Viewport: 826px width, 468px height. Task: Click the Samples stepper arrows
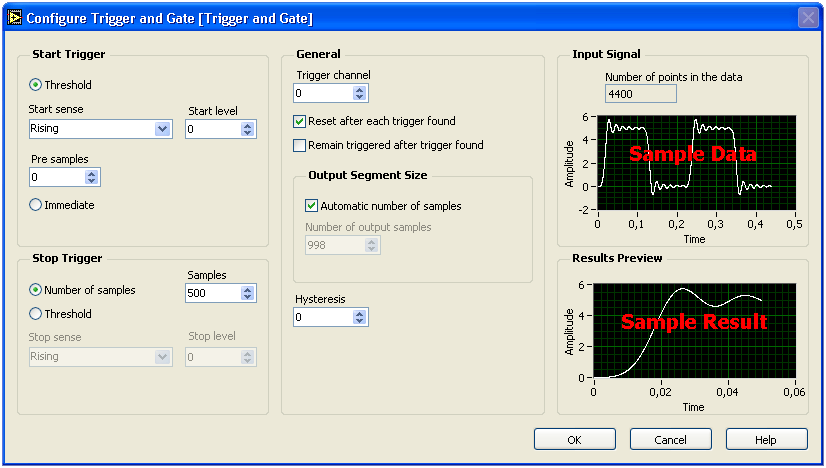248,293
